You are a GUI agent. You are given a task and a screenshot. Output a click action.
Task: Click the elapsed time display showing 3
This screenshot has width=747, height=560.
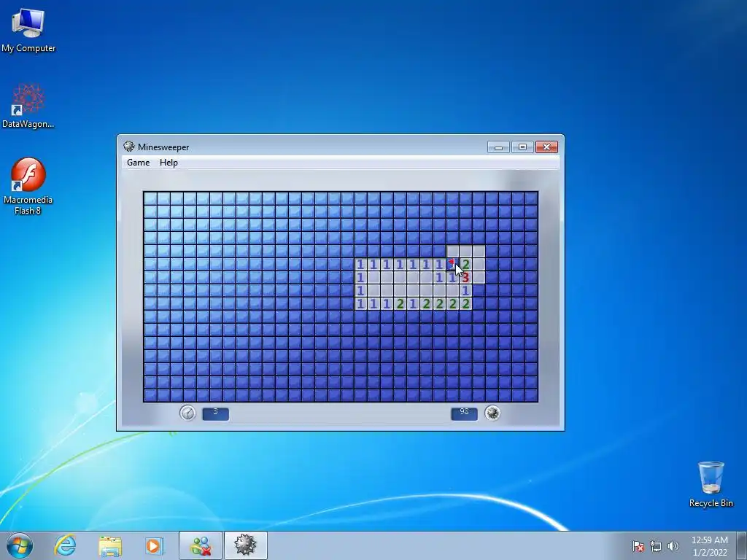216,413
